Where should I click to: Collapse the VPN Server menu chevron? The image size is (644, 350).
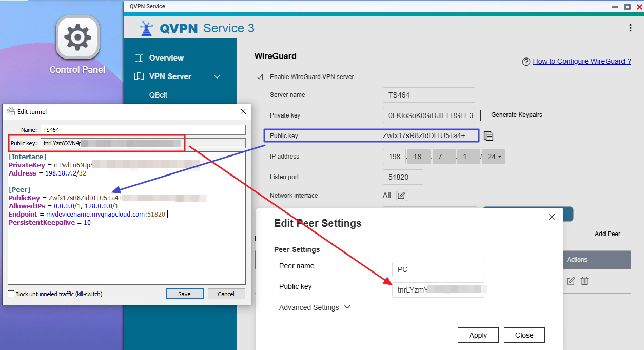217,76
